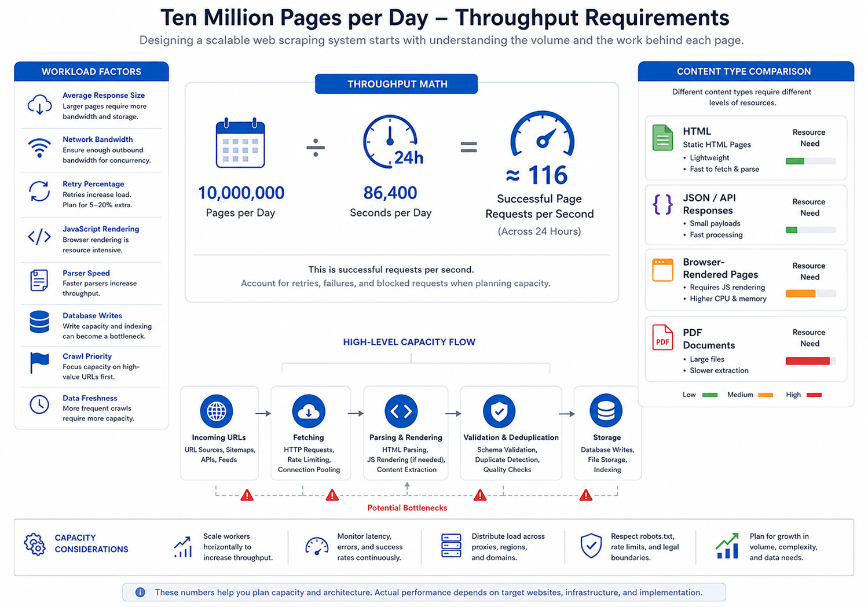Click the Data Freshness heading
Image resolution: width=868 pixels, height=607 pixels.
[90, 398]
